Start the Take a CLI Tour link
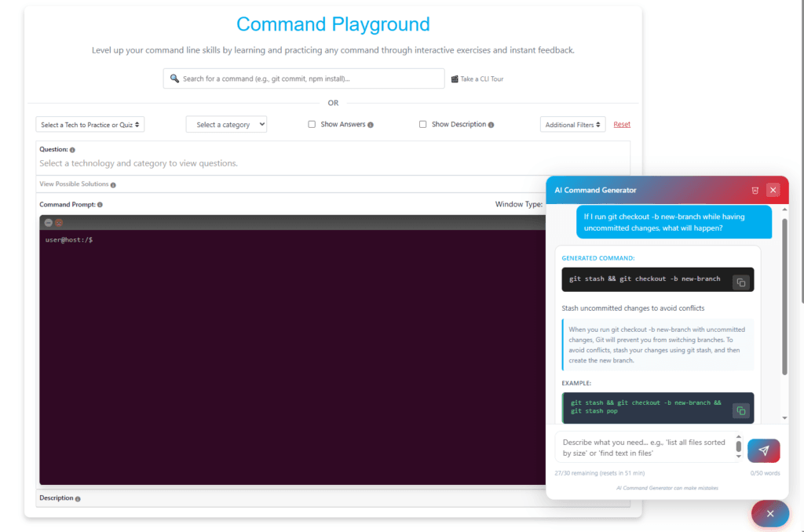 tap(477, 79)
